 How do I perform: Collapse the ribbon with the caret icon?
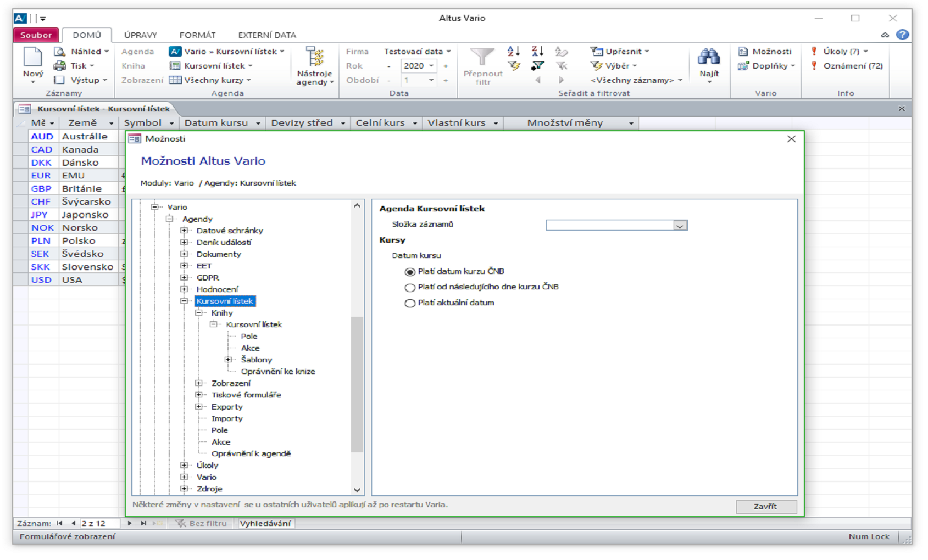[x=885, y=35]
